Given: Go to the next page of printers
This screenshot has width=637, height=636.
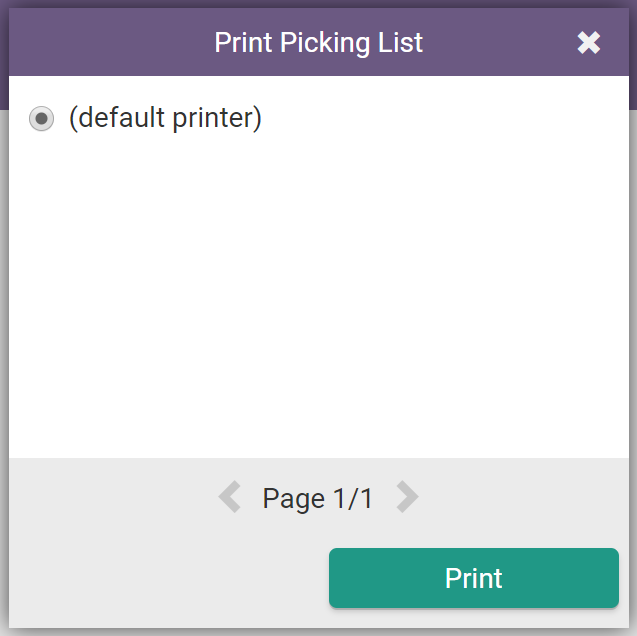Looking at the screenshot, I should tap(407, 497).
